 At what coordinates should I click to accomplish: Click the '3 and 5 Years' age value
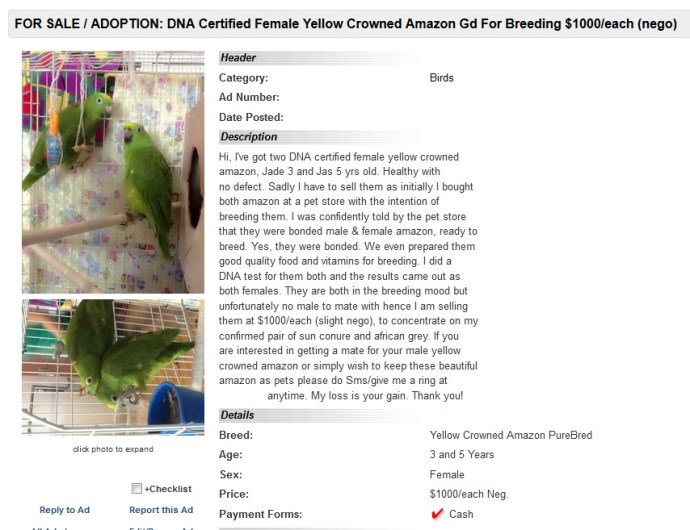point(461,455)
